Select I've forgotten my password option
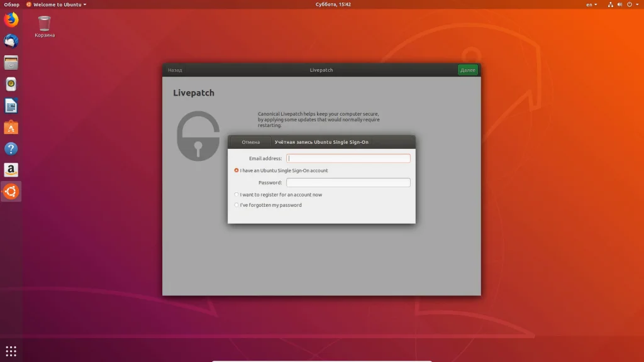This screenshot has height=362, width=644. (x=268, y=205)
